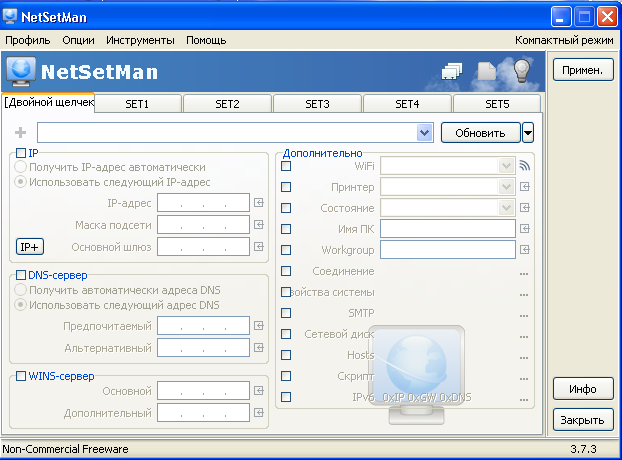Click the arrow icon next to WINS Основной
622x460 pixels.
[259, 391]
